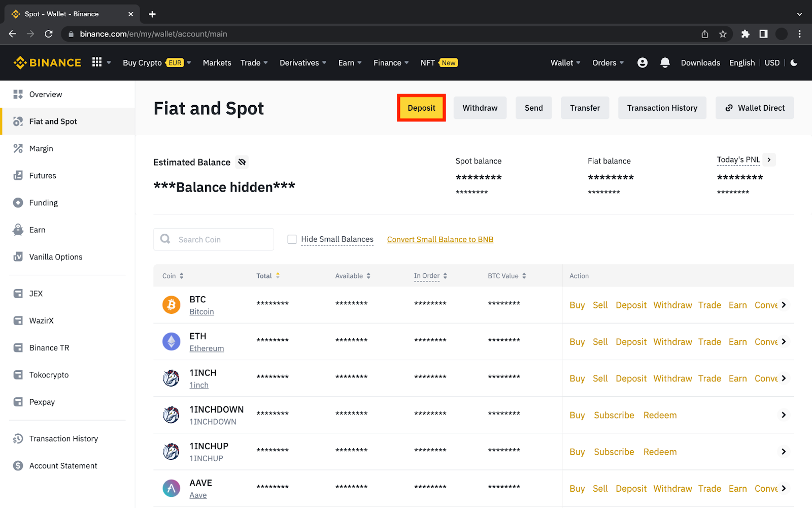812x508 pixels.
Task: Click the Ethereum coin icon
Action: [171, 341]
